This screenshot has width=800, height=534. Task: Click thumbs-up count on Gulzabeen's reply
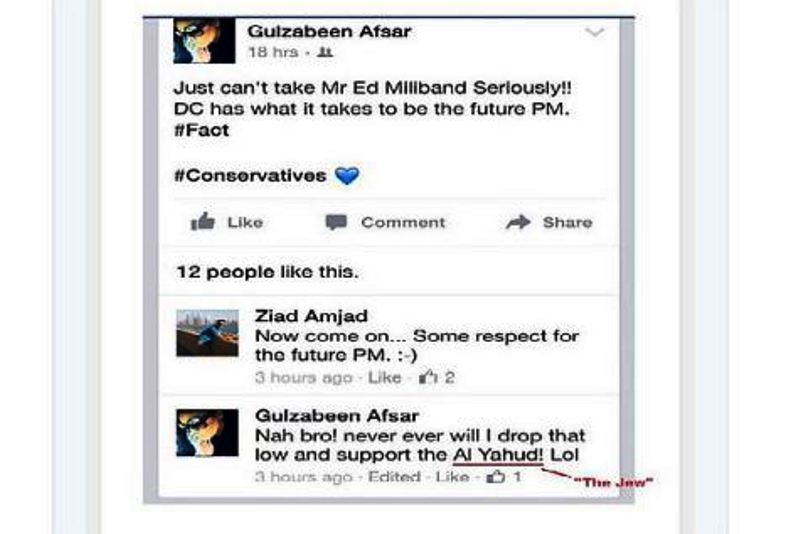tap(503, 477)
